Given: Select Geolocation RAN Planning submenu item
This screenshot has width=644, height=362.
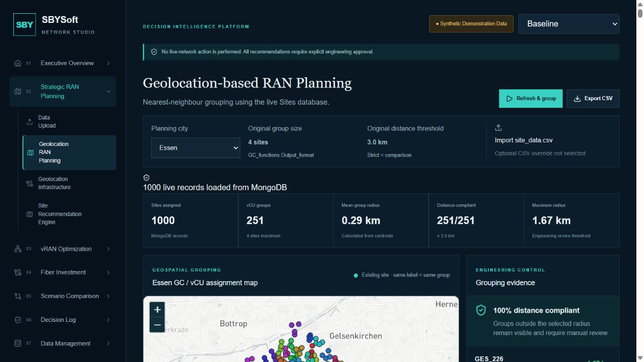Looking at the screenshot, I should tap(69, 153).
